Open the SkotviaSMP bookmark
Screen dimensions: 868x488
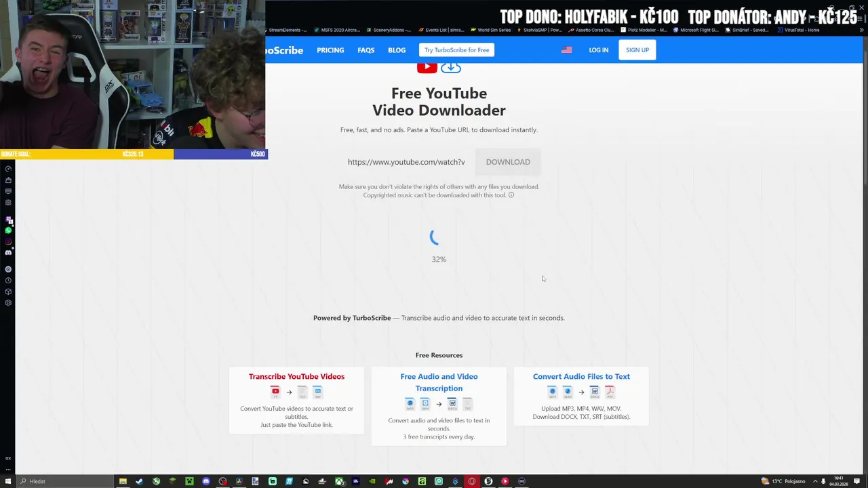pyautogui.click(x=540, y=30)
